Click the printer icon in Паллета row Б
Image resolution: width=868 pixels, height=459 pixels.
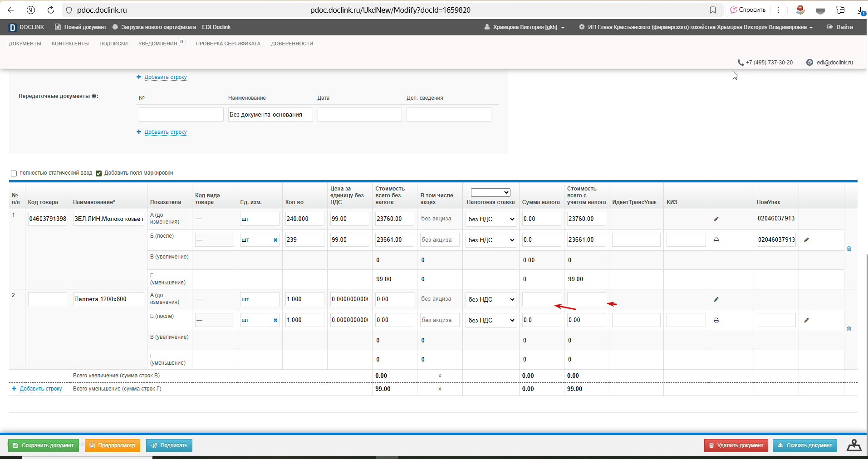(716, 320)
